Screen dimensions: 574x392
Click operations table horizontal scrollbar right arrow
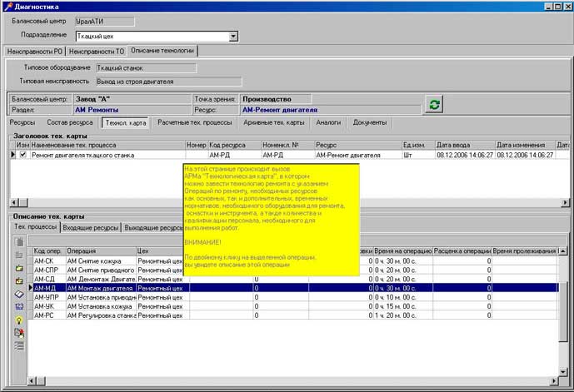tap(555, 381)
